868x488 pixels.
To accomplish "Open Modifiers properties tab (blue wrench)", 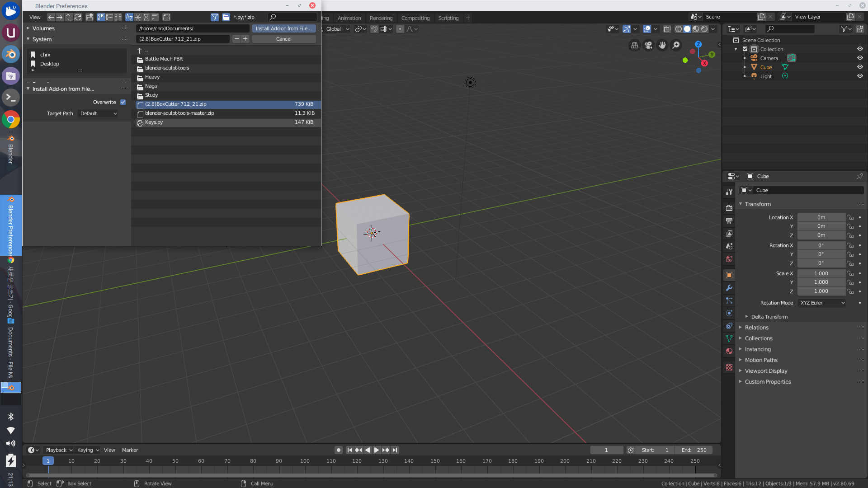I will (729, 288).
